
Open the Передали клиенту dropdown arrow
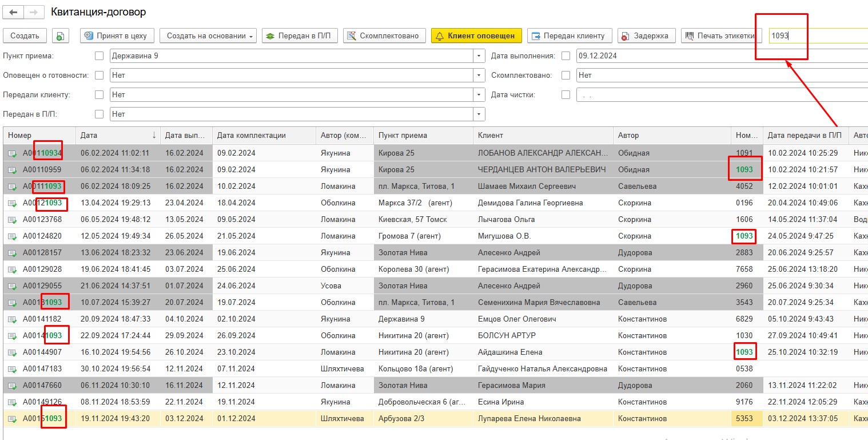coord(479,95)
